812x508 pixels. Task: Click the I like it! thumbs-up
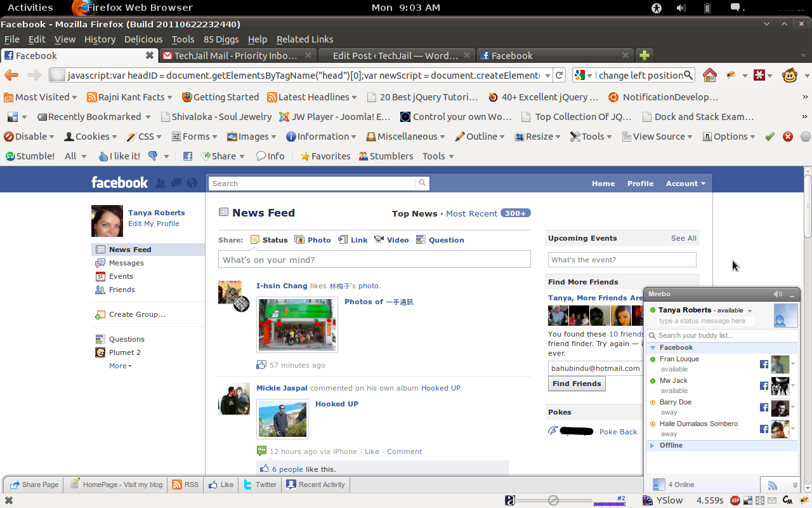(x=120, y=156)
